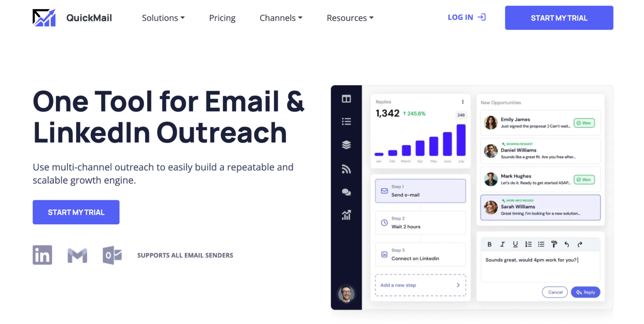
Task: Open the three-dot menu on Replies card
Action: click(x=463, y=101)
